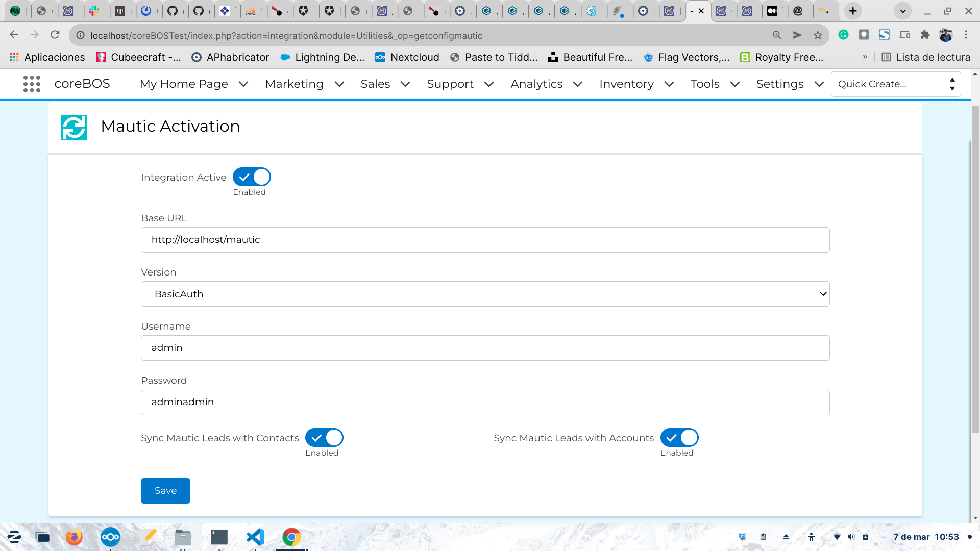Image resolution: width=980 pixels, height=551 pixels.
Task: Click the Base URL input field
Action: (x=485, y=240)
